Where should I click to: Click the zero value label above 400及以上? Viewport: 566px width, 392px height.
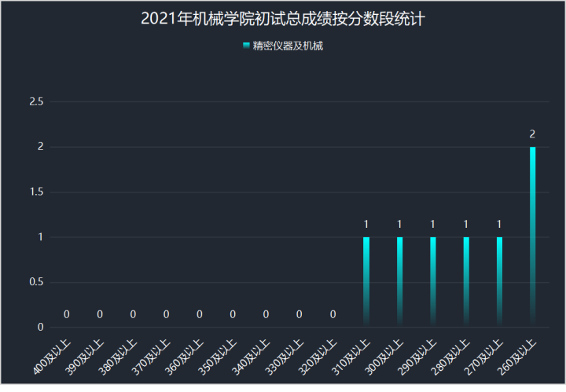[67, 314]
